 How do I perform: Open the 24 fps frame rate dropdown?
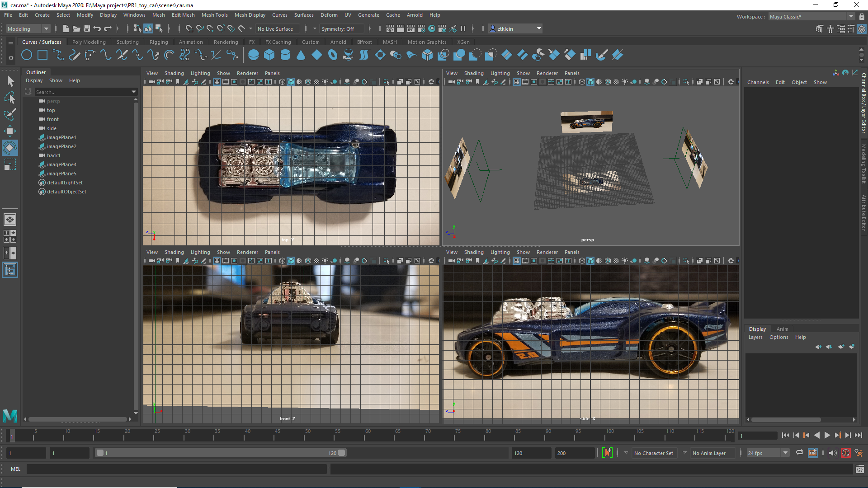[x=767, y=453]
